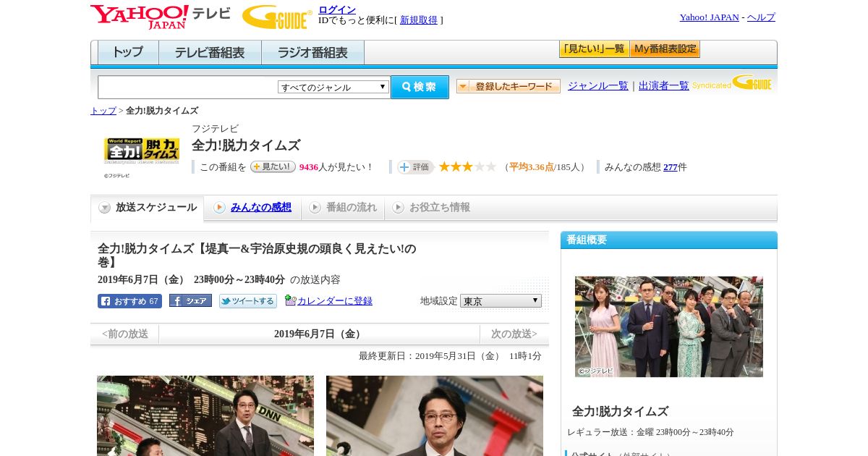Screen dimensions: 868x456
Task: Click the orange star rating display
Action: click(467, 166)
